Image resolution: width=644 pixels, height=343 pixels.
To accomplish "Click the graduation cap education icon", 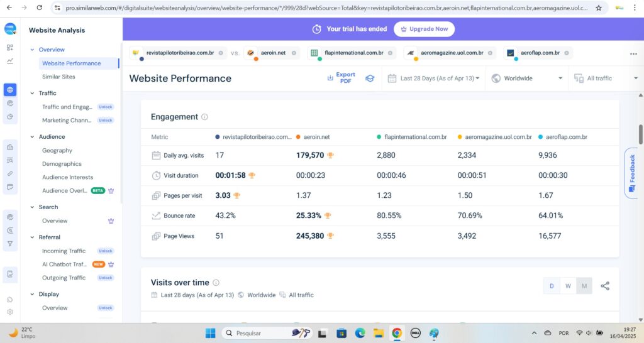I will (x=370, y=79).
